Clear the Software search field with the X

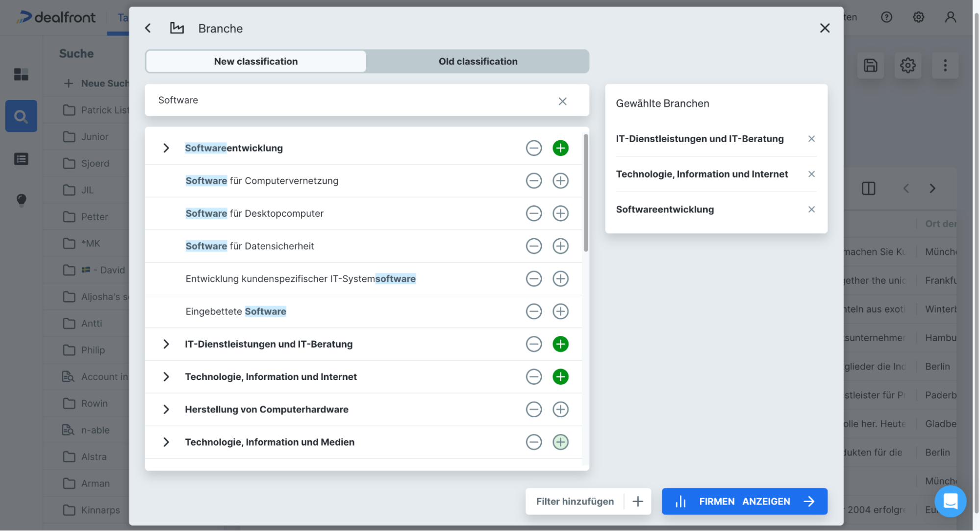[x=562, y=101]
